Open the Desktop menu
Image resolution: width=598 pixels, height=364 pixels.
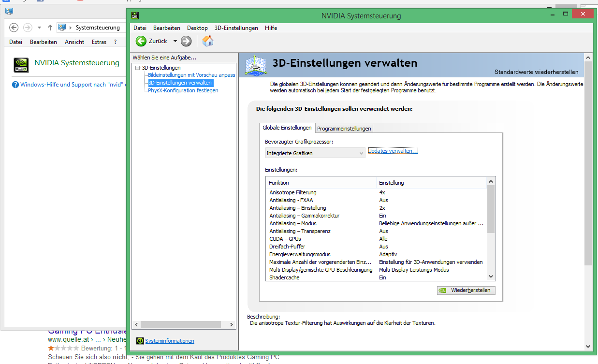coord(197,28)
